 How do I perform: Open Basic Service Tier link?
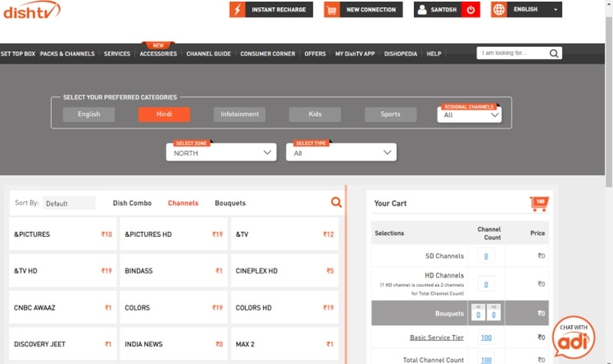(x=437, y=337)
